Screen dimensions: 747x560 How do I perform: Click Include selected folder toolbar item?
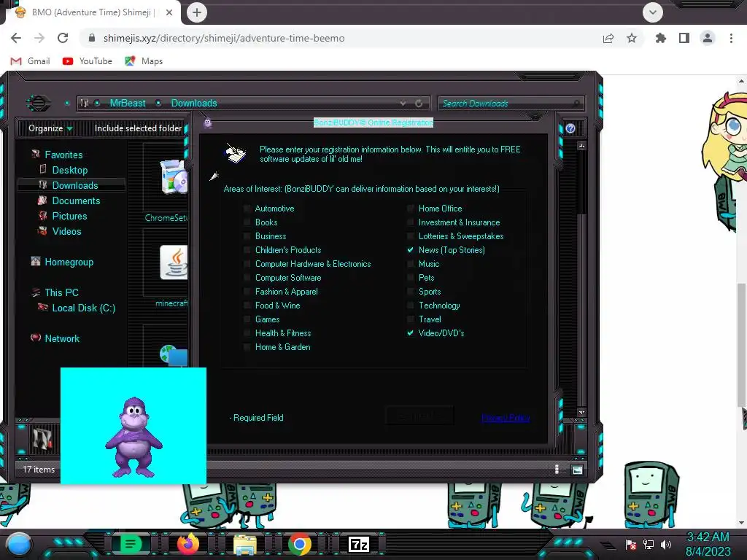pyautogui.click(x=138, y=128)
